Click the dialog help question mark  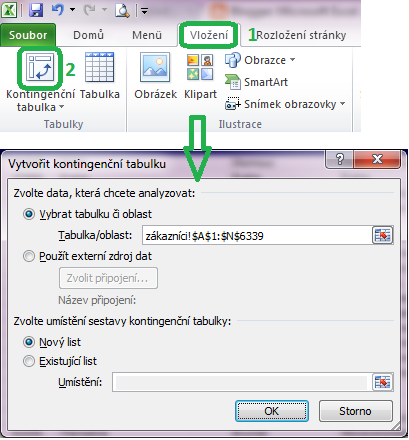click(339, 159)
